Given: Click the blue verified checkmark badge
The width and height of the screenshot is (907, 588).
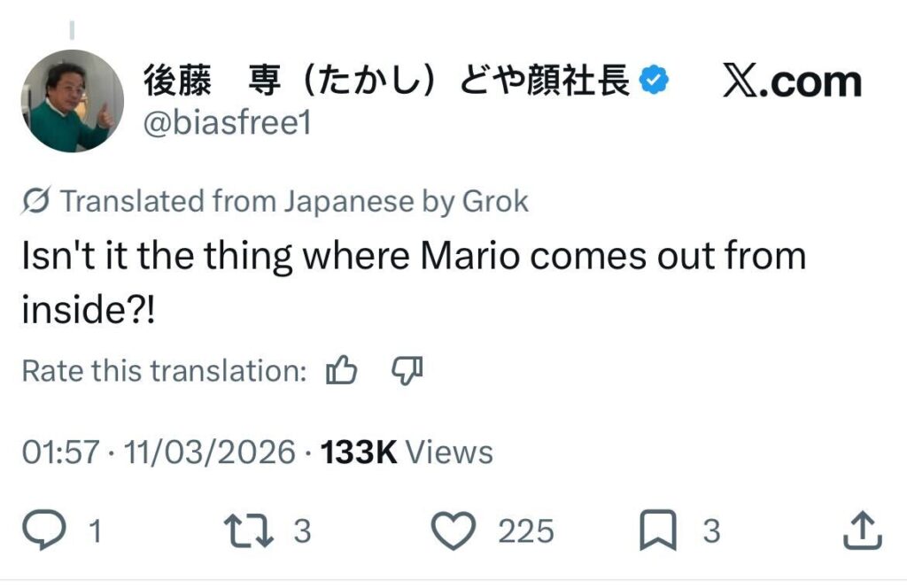Looking at the screenshot, I should (x=655, y=82).
